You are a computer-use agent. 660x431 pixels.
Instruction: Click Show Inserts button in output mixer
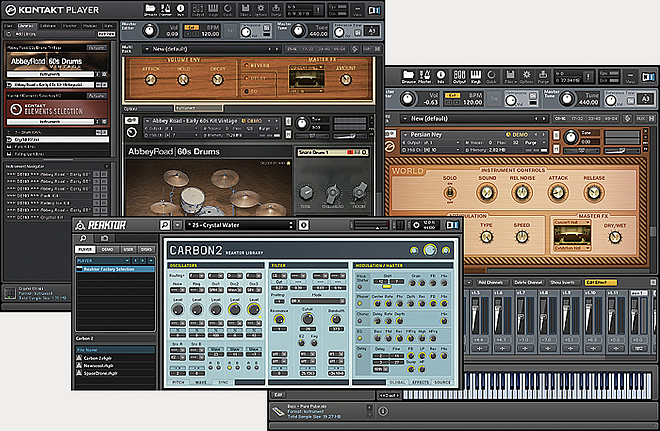[563, 282]
